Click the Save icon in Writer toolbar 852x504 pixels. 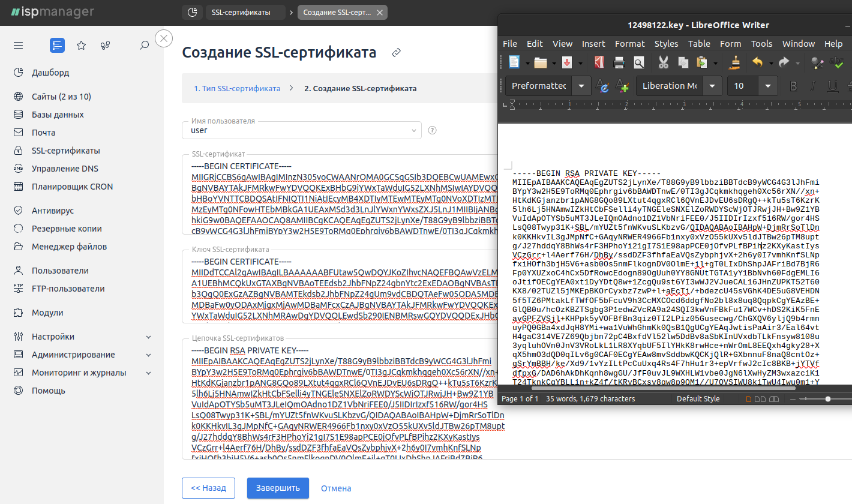click(567, 62)
